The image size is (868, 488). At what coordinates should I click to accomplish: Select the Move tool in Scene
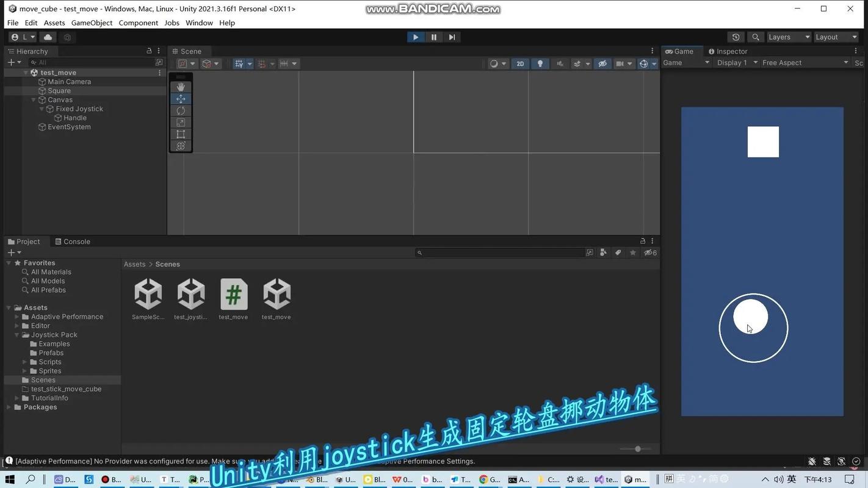point(181,99)
